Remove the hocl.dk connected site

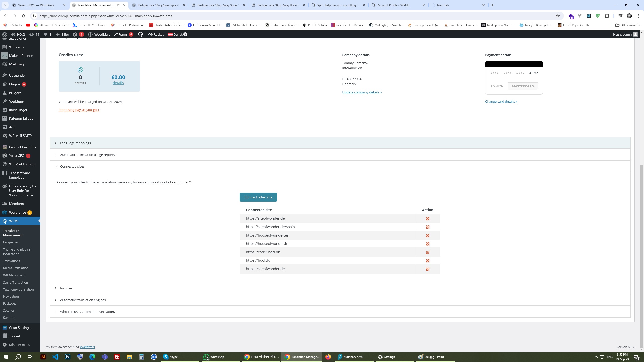[x=428, y=261]
